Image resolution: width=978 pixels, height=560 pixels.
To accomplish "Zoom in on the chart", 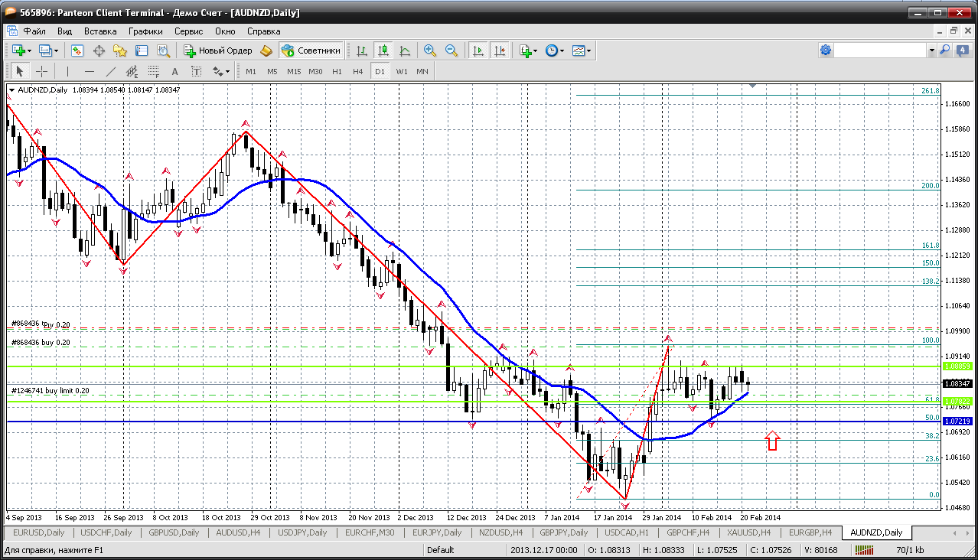I will point(430,50).
